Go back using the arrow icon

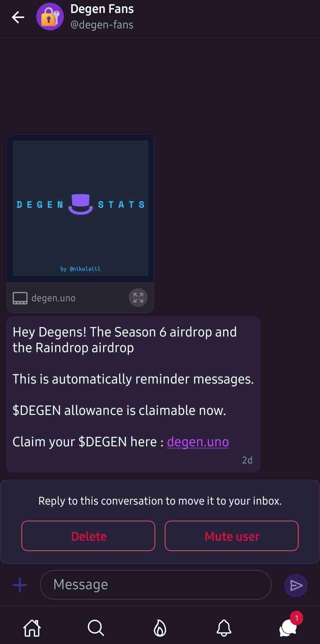point(18,17)
